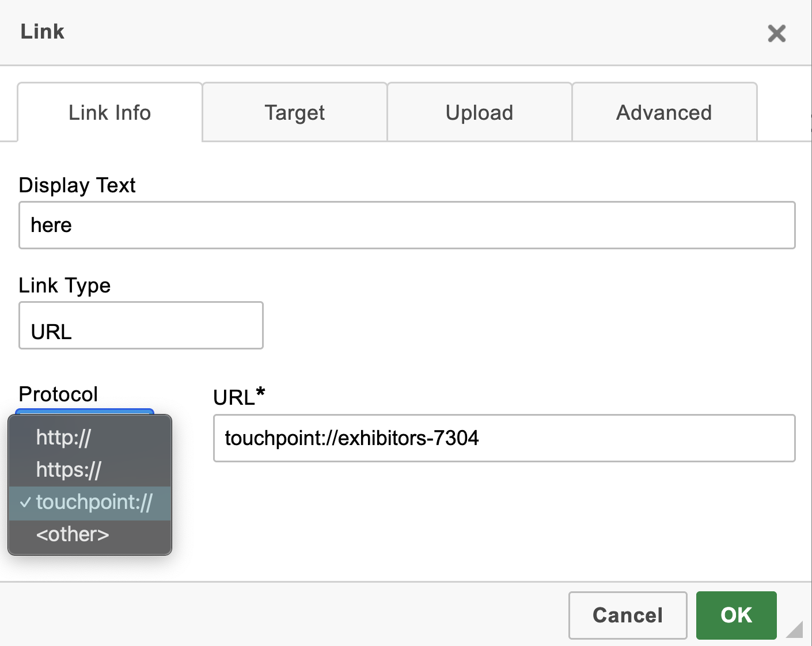Viewport: 812px width, 646px height.
Task: Switch to the Link Info tab
Action: 110,112
